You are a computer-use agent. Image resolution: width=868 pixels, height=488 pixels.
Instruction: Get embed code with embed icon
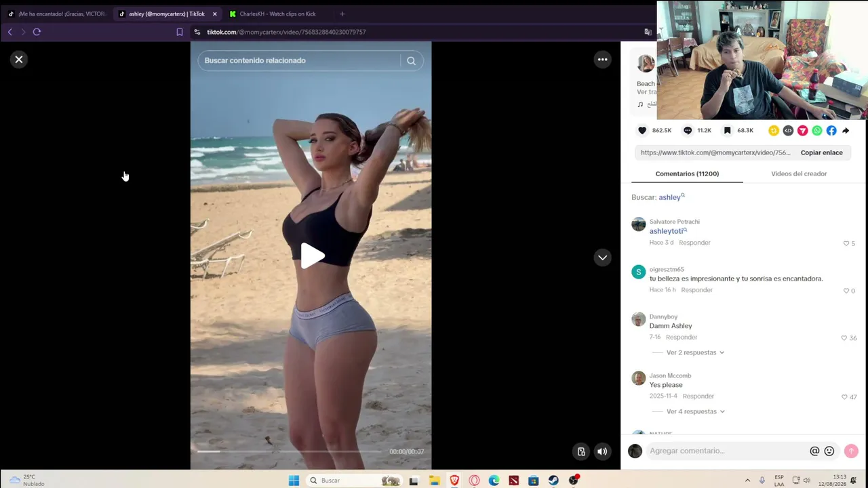(x=788, y=130)
